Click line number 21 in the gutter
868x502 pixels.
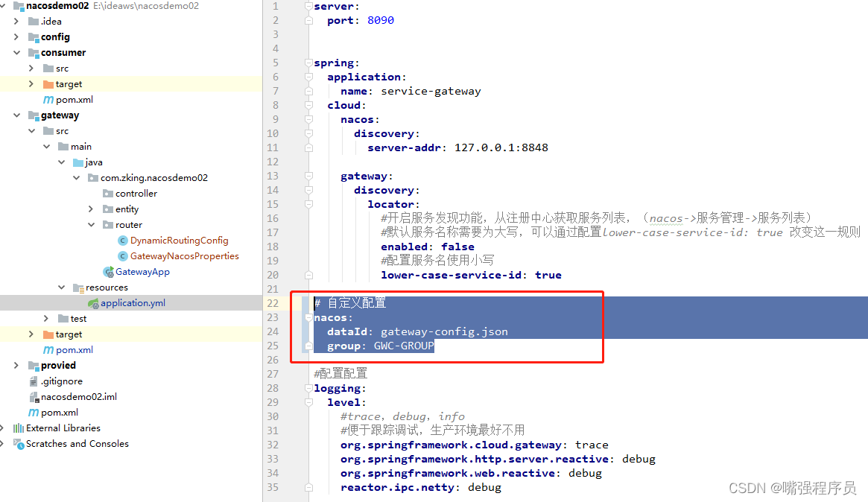(x=273, y=289)
